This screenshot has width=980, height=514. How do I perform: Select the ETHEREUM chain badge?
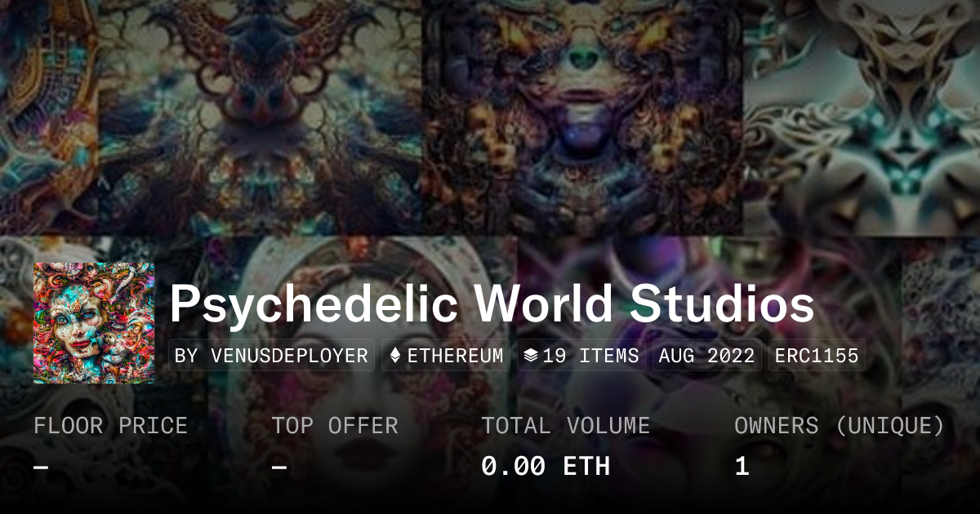click(446, 356)
